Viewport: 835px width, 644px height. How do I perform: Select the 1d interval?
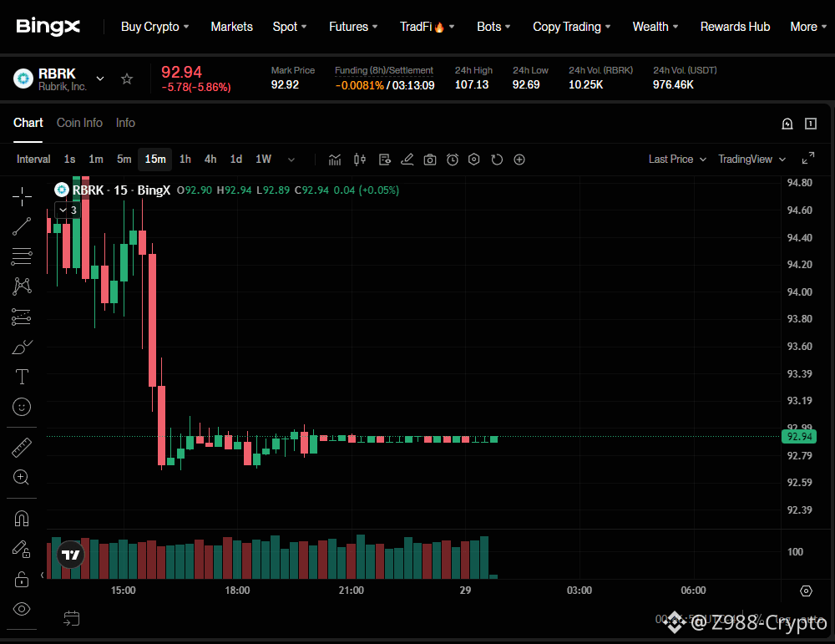[x=236, y=160]
